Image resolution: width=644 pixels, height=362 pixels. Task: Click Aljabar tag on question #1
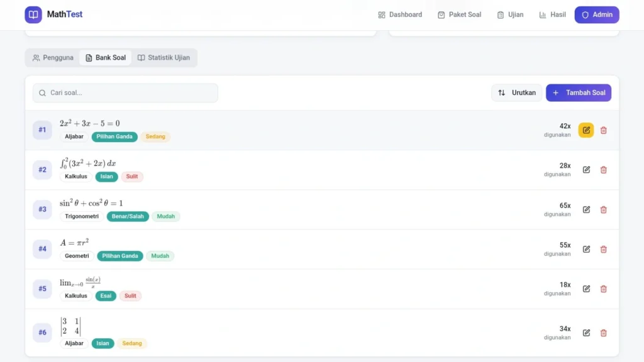pos(74,136)
